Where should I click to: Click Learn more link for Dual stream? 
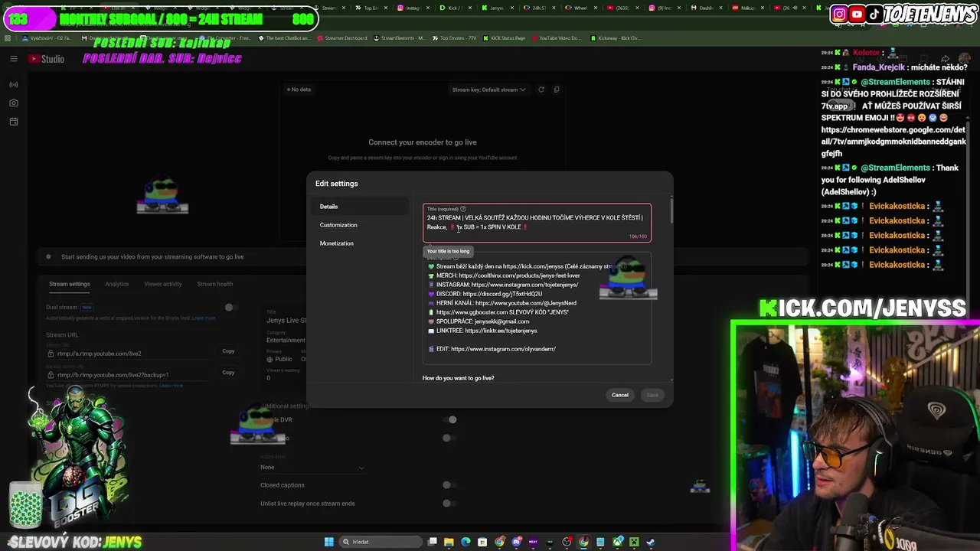(x=204, y=318)
